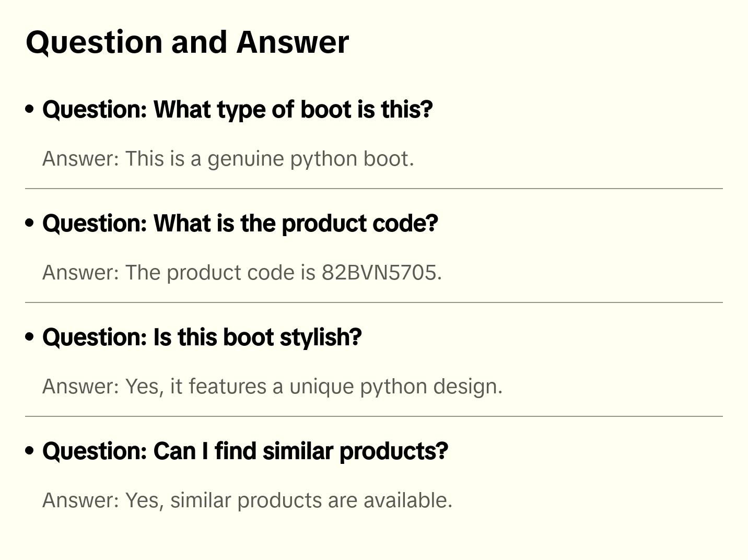This screenshot has height=560, width=748.
Task: Click the divider below the product code answer
Action: [x=374, y=302]
